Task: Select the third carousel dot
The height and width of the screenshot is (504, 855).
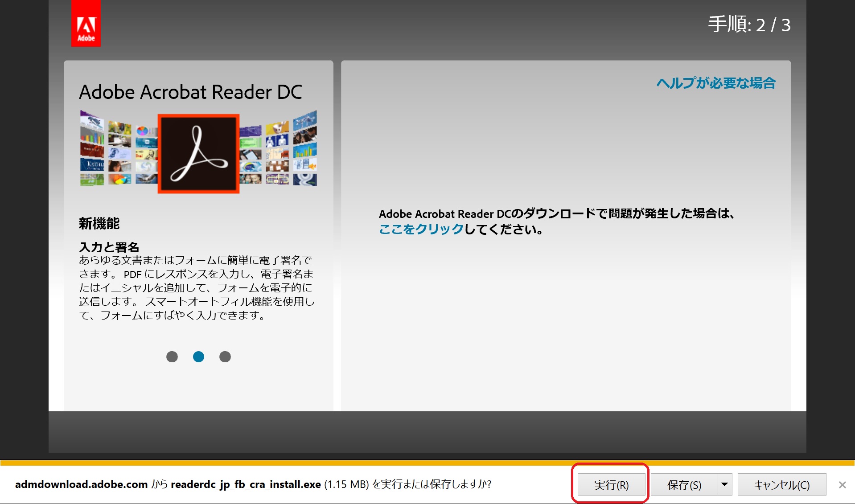Action: [225, 356]
